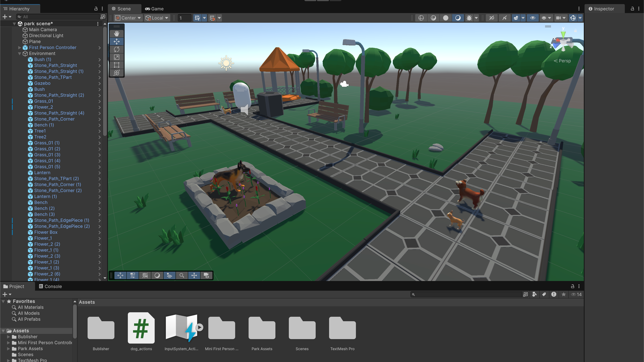Click the snap increment value field
The image size is (644, 362).
tap(184, 18)
